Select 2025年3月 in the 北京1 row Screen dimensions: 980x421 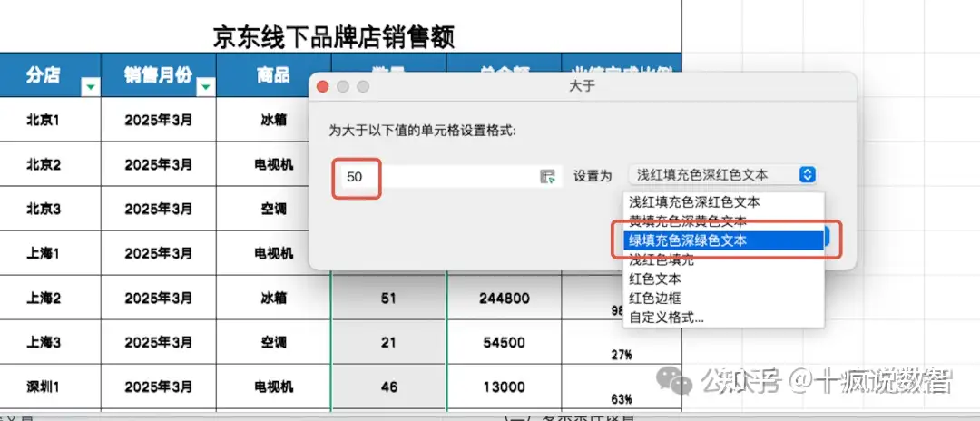click(x=159, y=120)
